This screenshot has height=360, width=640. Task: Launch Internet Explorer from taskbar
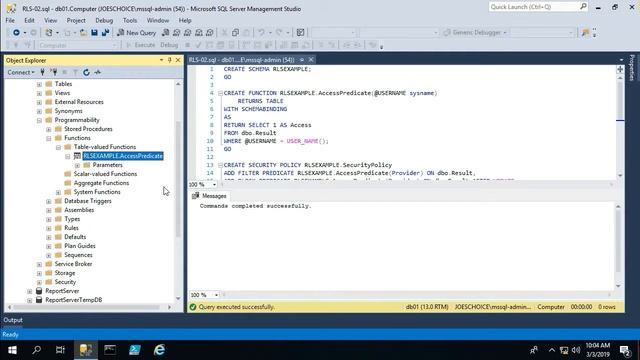159,350
